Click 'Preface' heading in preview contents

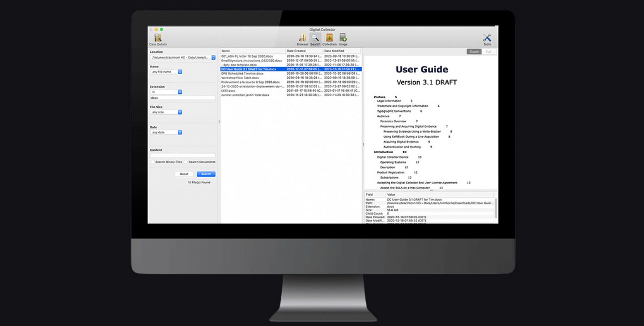tap(380, 97)
